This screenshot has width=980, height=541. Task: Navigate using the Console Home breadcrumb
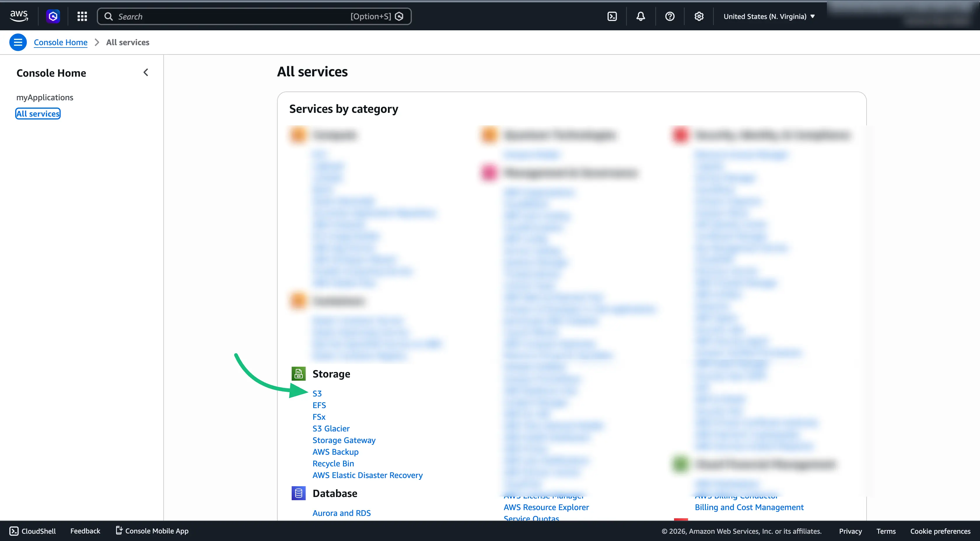click(60, 42)
